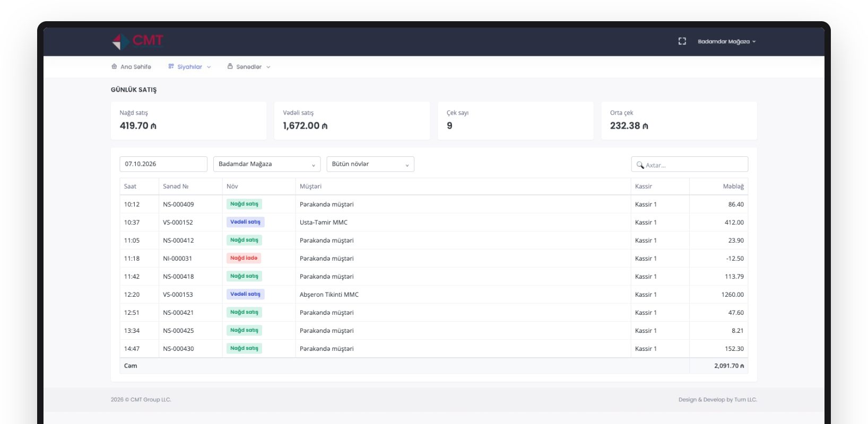Go to Ana Səhifə
Screen dimensions: 868x424
tap(131, 67)
